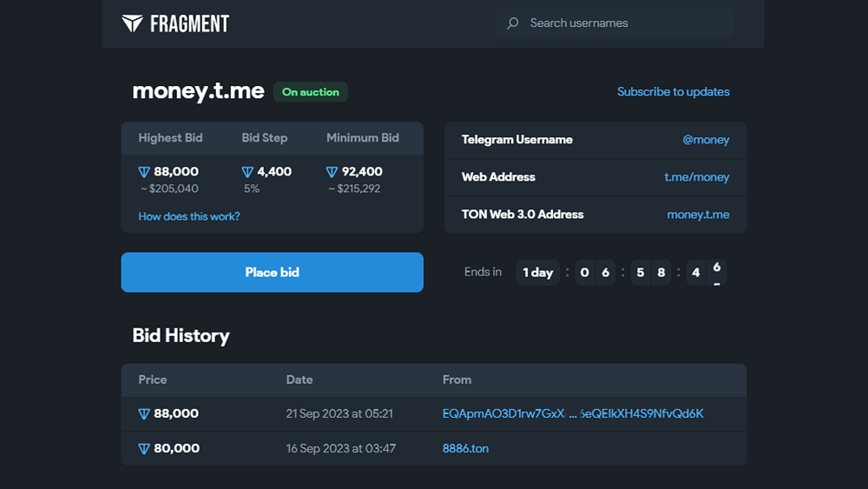Click the 4,400 bid step amount
The width and height of the screenshot is (868, 489).
pos(274,172)
